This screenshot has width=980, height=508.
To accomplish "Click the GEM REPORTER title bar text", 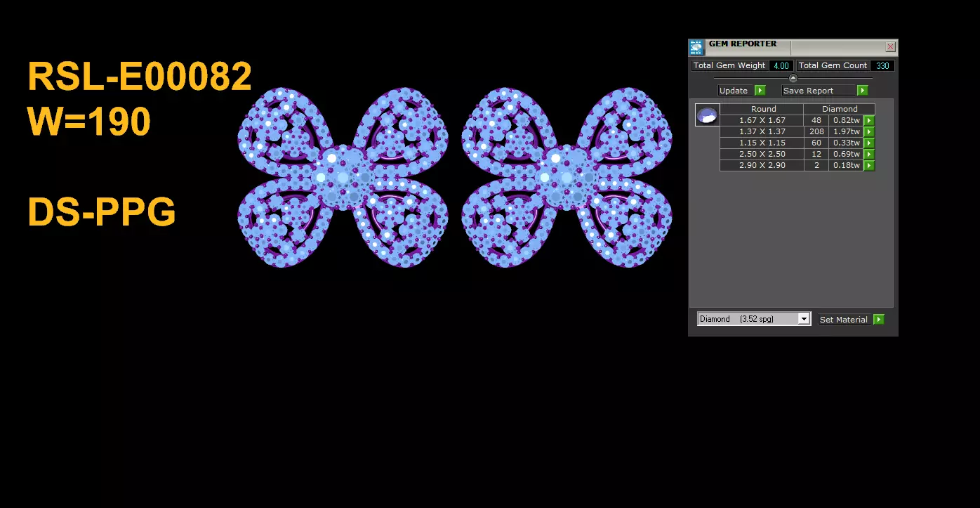I will pos(743,44).
